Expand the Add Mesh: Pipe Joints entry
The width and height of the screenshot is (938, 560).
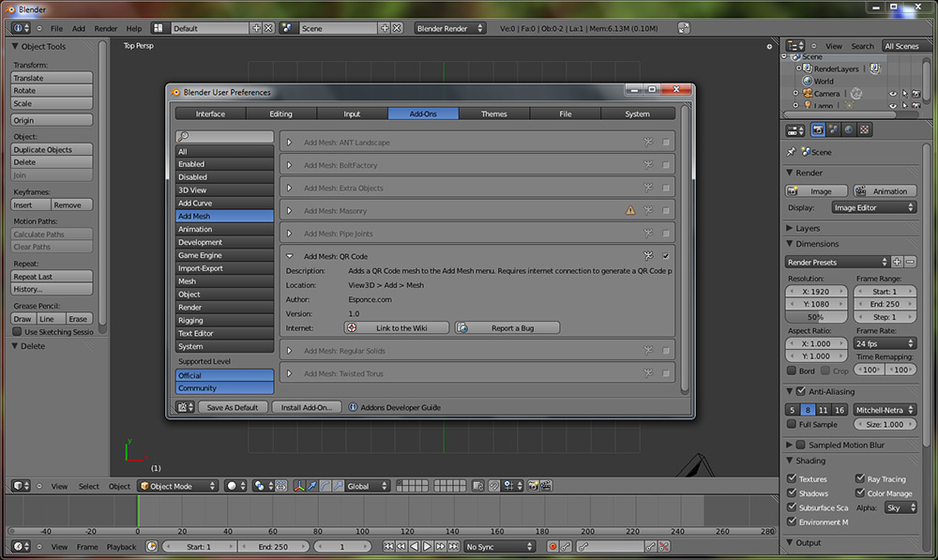(x=290, y=234)
